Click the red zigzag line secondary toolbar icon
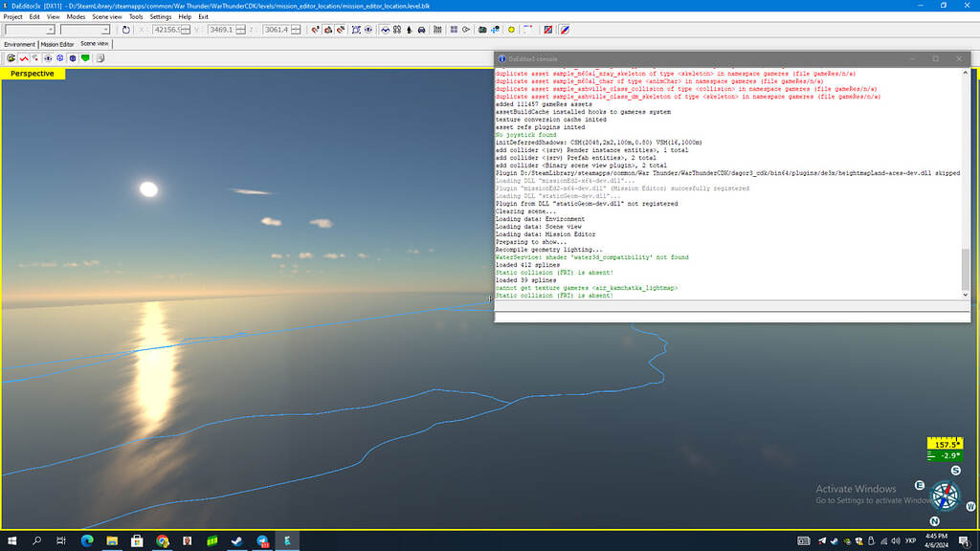 pos(24,58)
